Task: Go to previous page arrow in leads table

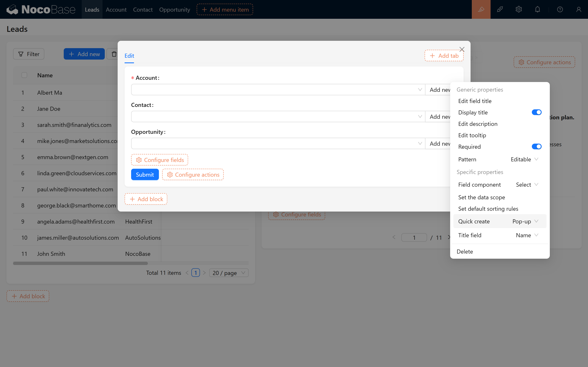Action: [x=187, y=273]
